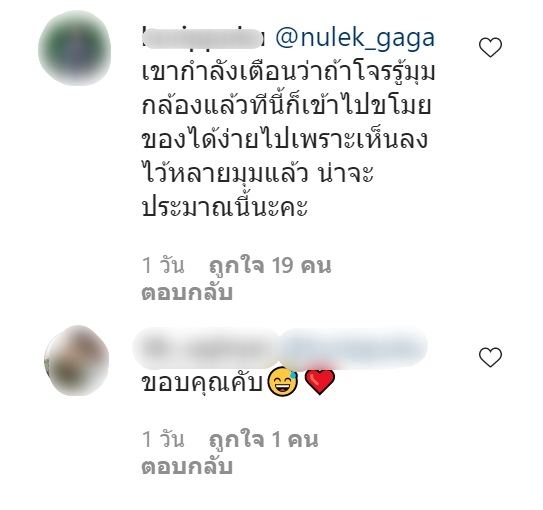This screenshot has height=510, width=543.
Task: Open the green blurred profile avatar
Action: [74, 48]
